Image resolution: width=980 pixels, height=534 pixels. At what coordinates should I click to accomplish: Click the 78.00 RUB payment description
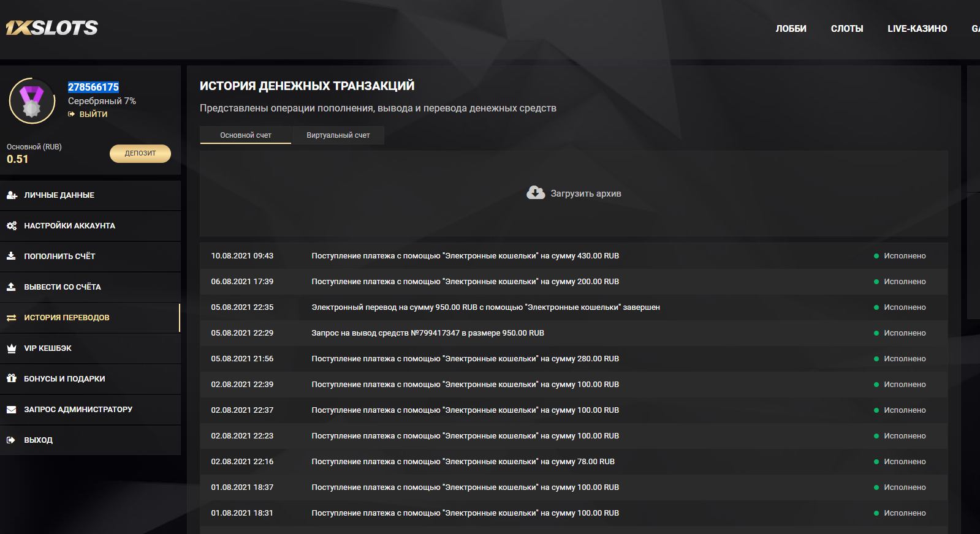(463, 462)
